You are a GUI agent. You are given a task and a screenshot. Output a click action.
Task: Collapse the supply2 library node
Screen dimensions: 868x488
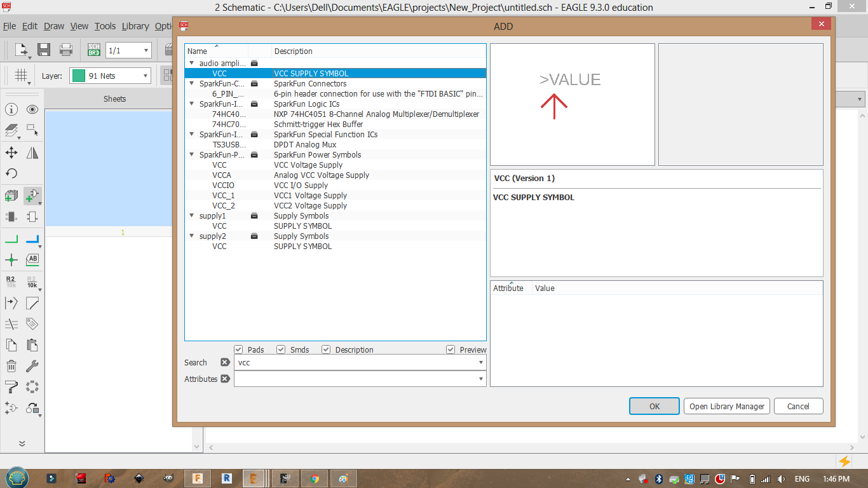click(x=191, y=236)
